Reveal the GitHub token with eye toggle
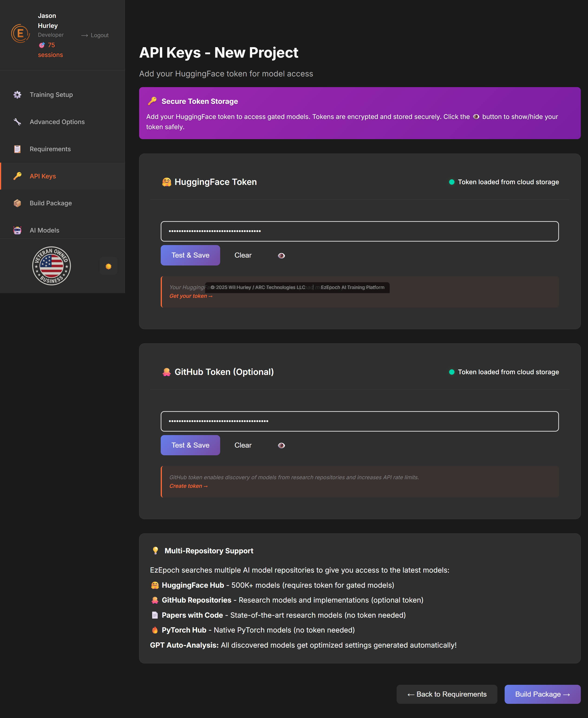 281,446
